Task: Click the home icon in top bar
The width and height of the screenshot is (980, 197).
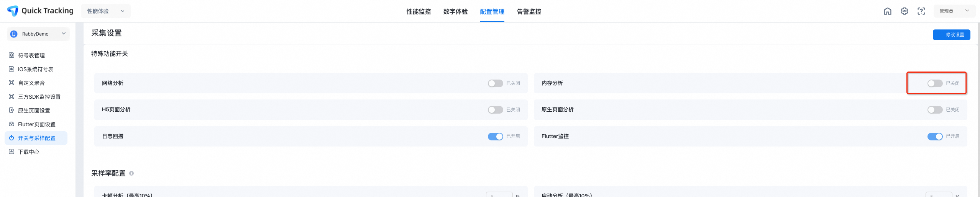Action: coord(887,11)
